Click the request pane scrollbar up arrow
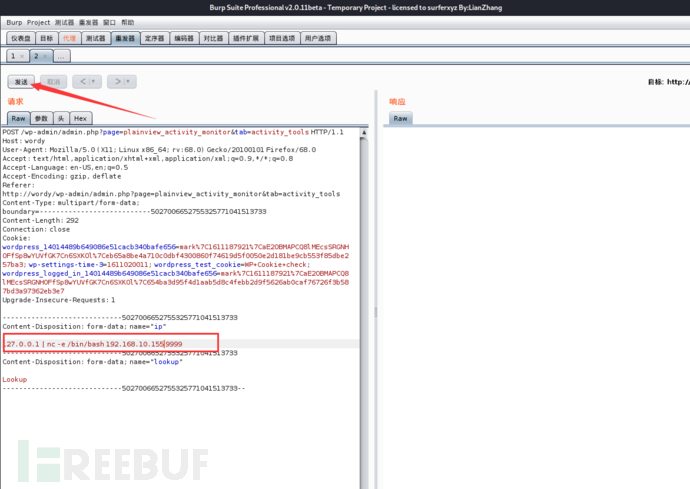The image size is (690, 489). [363, 132]
